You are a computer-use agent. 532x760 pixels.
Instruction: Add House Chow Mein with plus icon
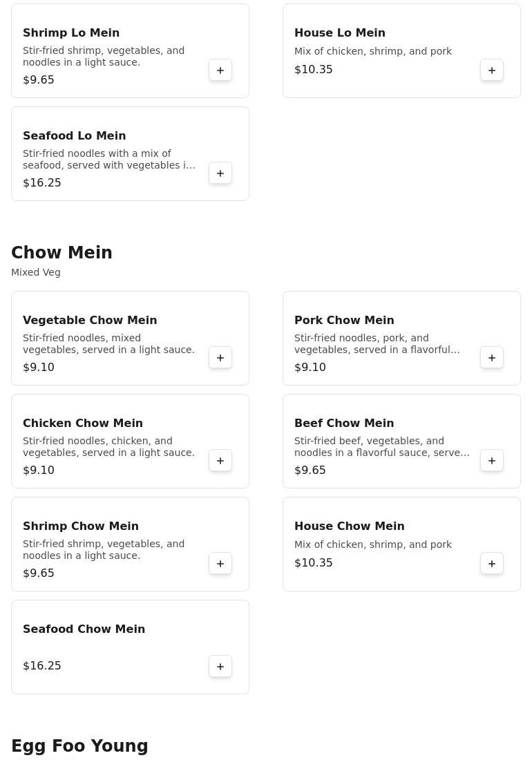tap(492, 564)
